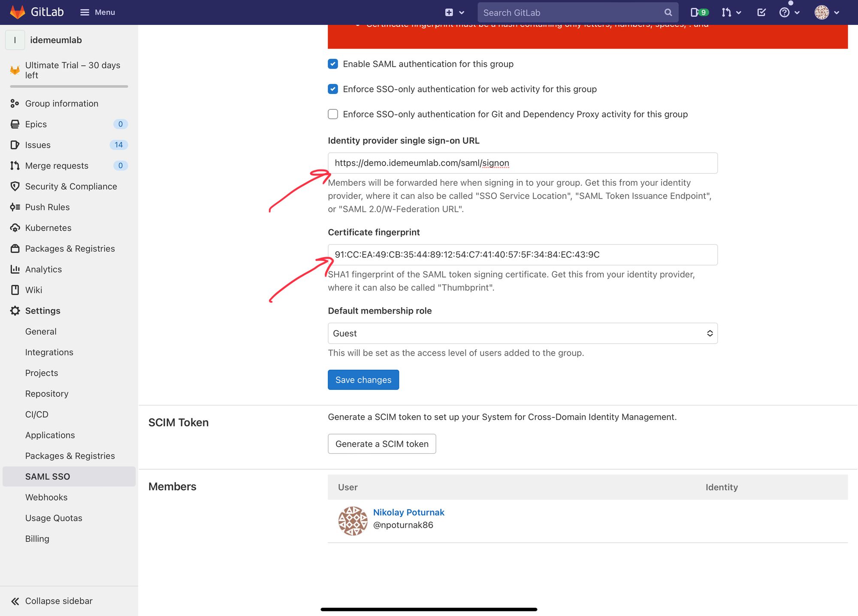Toggle Enforce SSO-only authentication for web activity
The image size is (858, 616).
tap(333, 89)
